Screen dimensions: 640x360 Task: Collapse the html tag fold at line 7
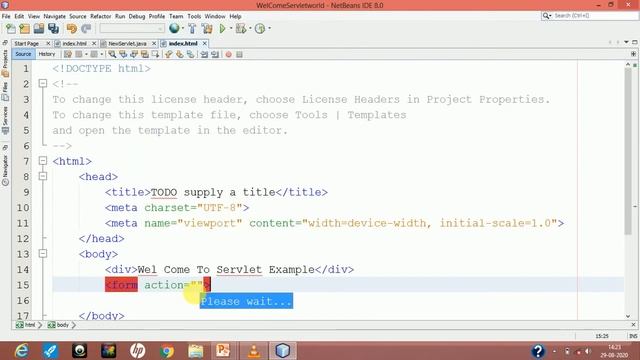[43, 161]
